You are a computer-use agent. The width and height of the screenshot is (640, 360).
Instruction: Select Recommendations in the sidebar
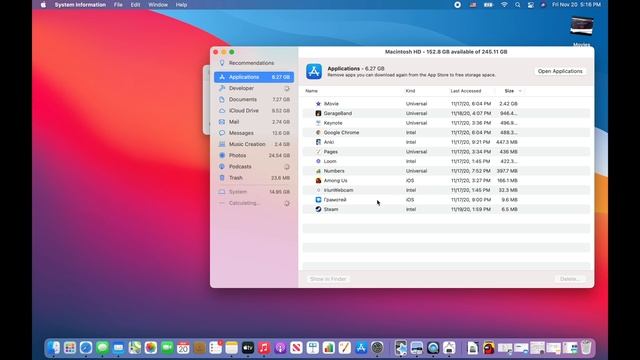point(254,63)
